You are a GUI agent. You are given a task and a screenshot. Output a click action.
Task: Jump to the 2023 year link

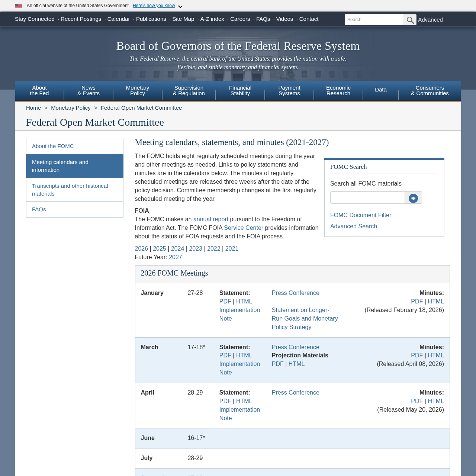tap(196, 249)
